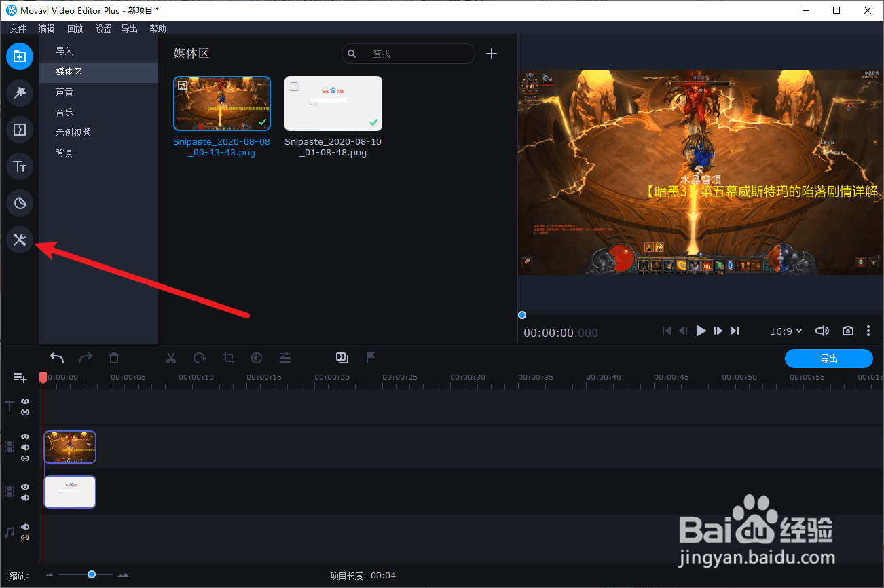Viewport: 884px width, 588px height.
Task: Open the more tools wrench icon
Action: click(20, 240)
